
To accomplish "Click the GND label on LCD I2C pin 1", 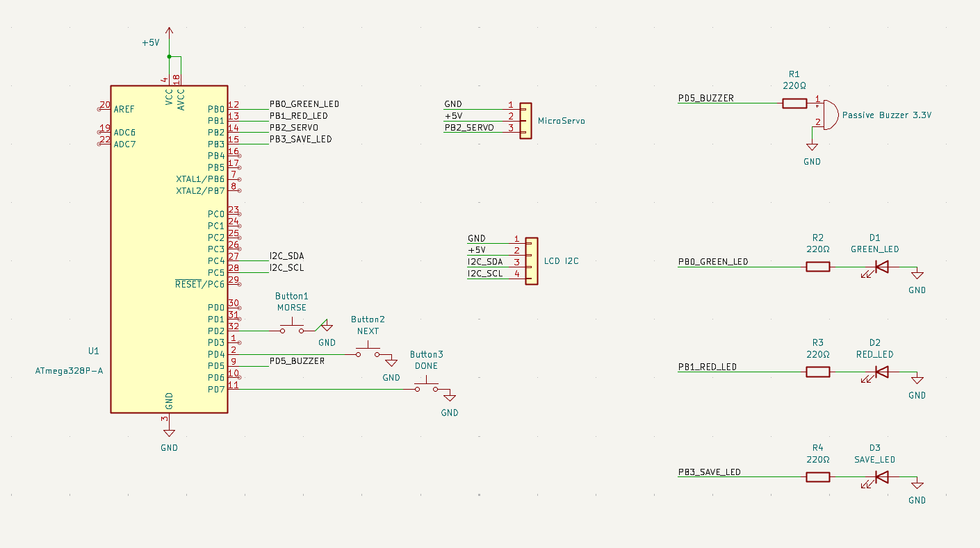I will point(476,239).
